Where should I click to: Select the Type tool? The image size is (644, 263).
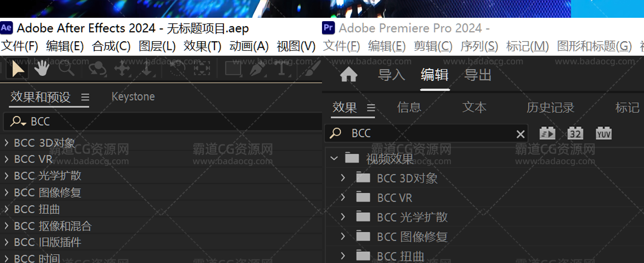pyautogui.click(x=281, y=69)
